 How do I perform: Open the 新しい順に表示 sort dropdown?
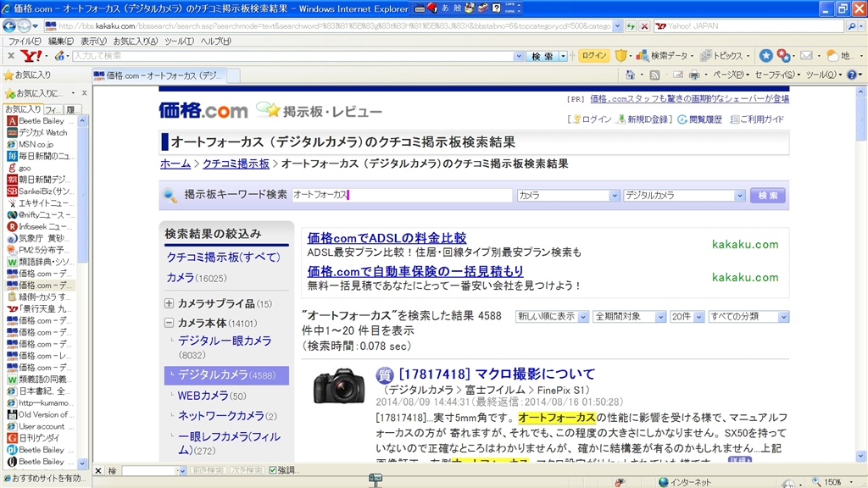coord(551,317)
